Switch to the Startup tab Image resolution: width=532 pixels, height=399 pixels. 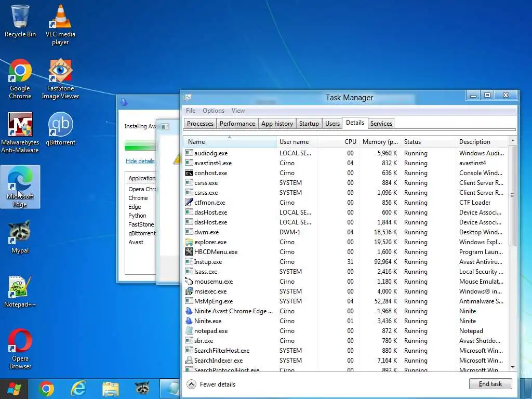pyautogui.click(x=309, y=124)
